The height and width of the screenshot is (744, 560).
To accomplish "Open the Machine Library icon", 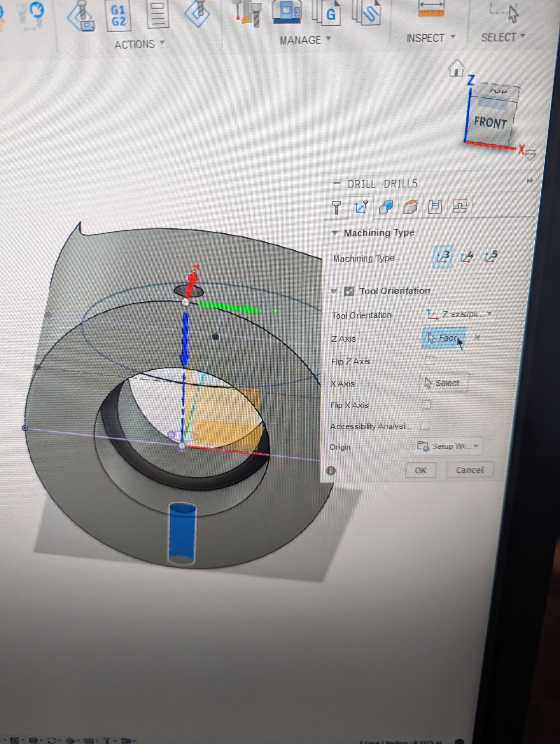I will 287,12.
